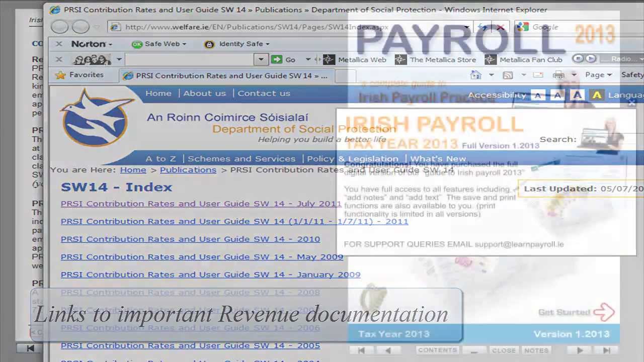The width and height of the screenshot is (644, 362).
Task: Expand the Identity Safe dropdown
Action: pyautogui.click(x=267, y=44)
